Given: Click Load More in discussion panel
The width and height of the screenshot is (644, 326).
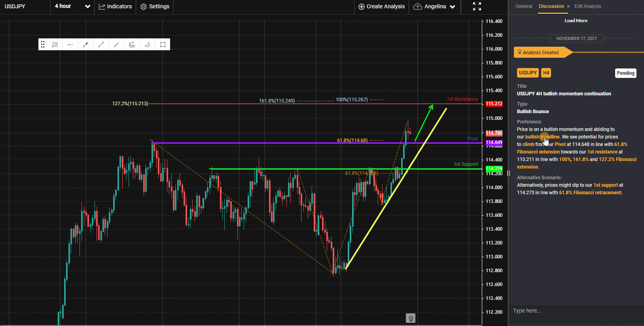Looking at the screenshot, I should [x=576, y=21].
